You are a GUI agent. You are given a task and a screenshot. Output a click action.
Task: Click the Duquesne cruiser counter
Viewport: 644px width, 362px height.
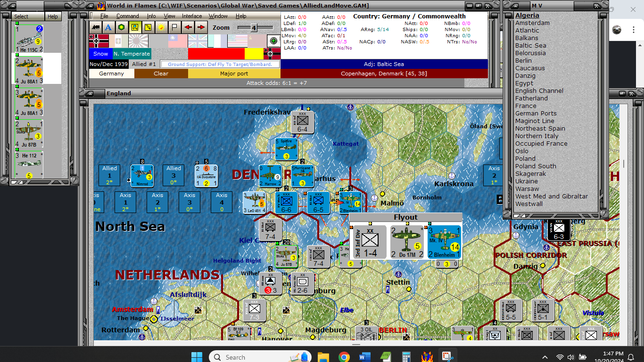(x=206, y=175)
